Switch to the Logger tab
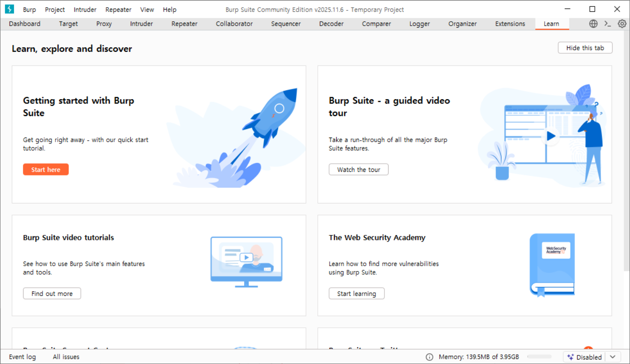630x364 pixels. (x=420, y=24)
